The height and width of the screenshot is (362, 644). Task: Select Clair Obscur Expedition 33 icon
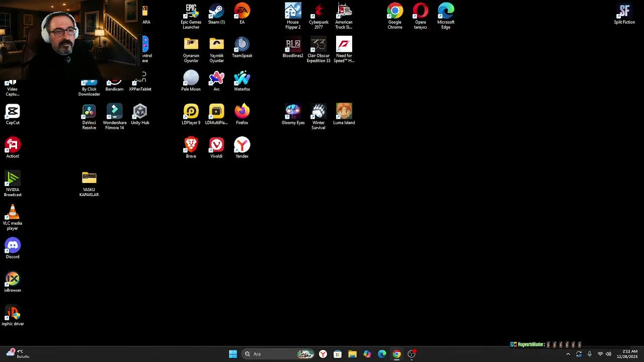click(318, 50)
